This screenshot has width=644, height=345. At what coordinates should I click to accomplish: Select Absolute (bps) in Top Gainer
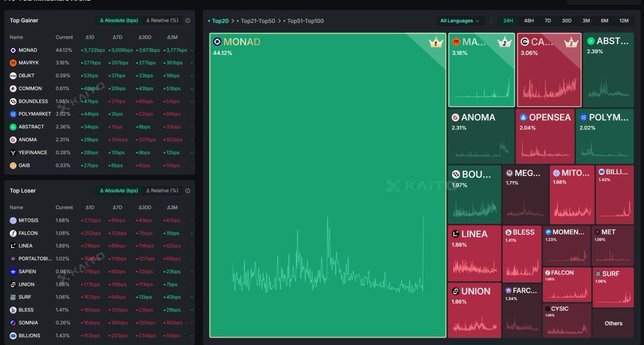tap(119, 20)
